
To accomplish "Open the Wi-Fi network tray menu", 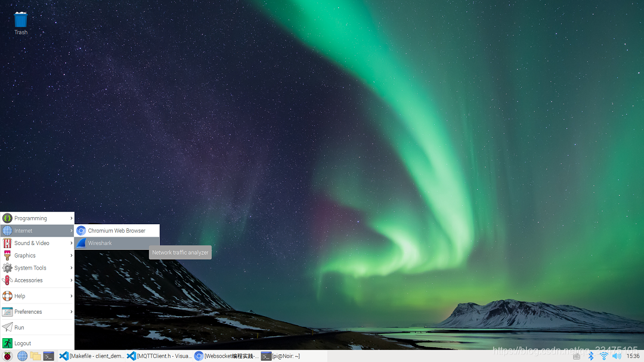I will coord(603,356).
